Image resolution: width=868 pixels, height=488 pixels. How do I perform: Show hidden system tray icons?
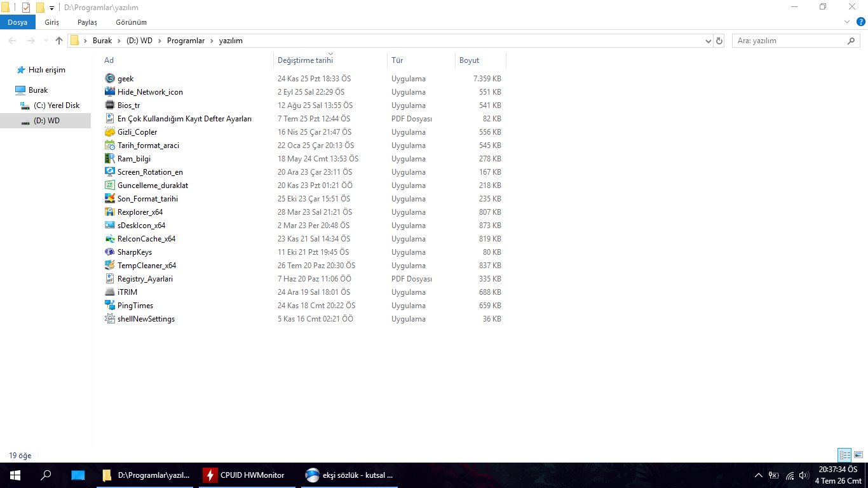[x=758, y=475]
